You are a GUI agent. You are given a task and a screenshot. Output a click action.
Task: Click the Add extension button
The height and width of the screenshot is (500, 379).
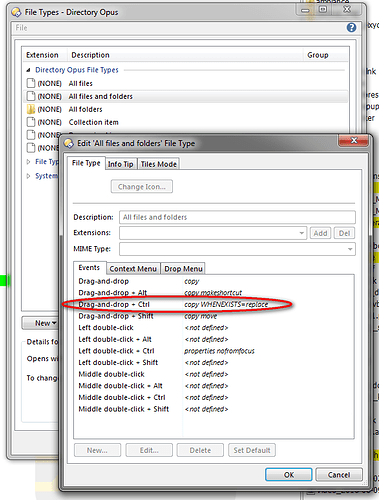coord(320,233)
